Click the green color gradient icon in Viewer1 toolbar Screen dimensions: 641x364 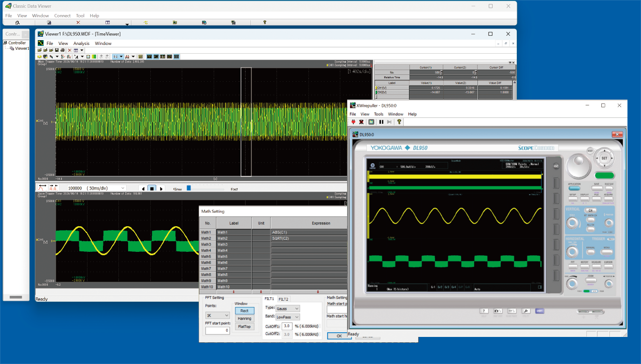pos(94,57)
